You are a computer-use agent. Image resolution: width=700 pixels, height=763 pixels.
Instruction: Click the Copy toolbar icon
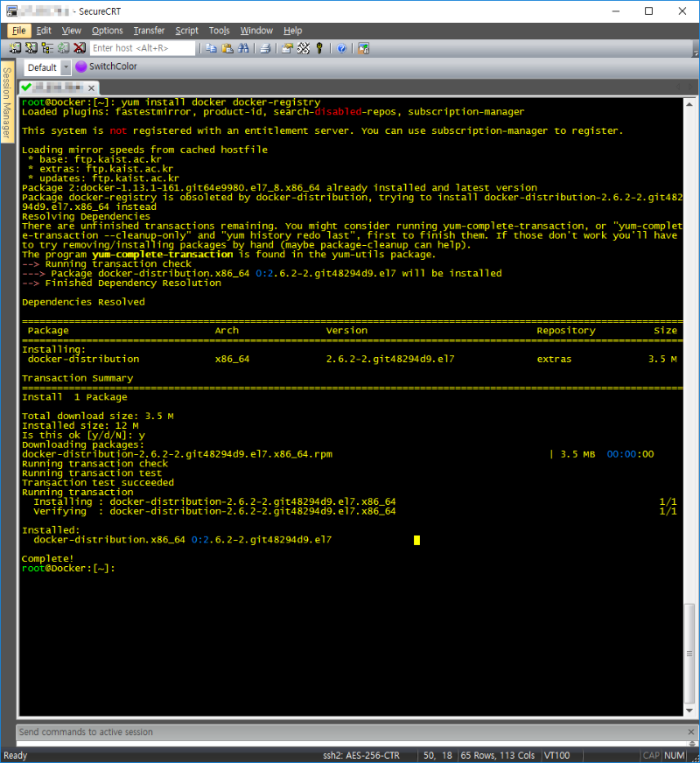[x=212, y=49]
